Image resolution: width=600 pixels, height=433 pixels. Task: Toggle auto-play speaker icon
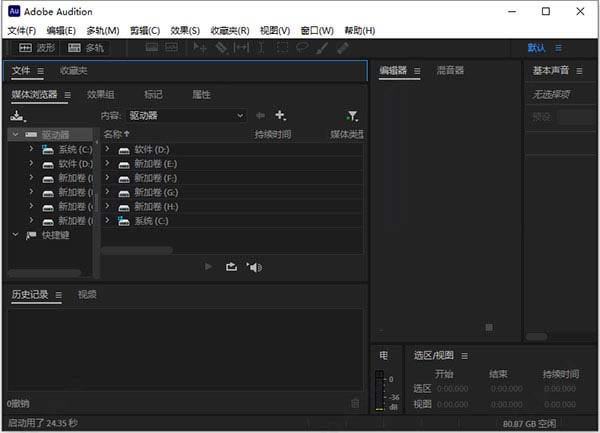(x=254, y=266)
